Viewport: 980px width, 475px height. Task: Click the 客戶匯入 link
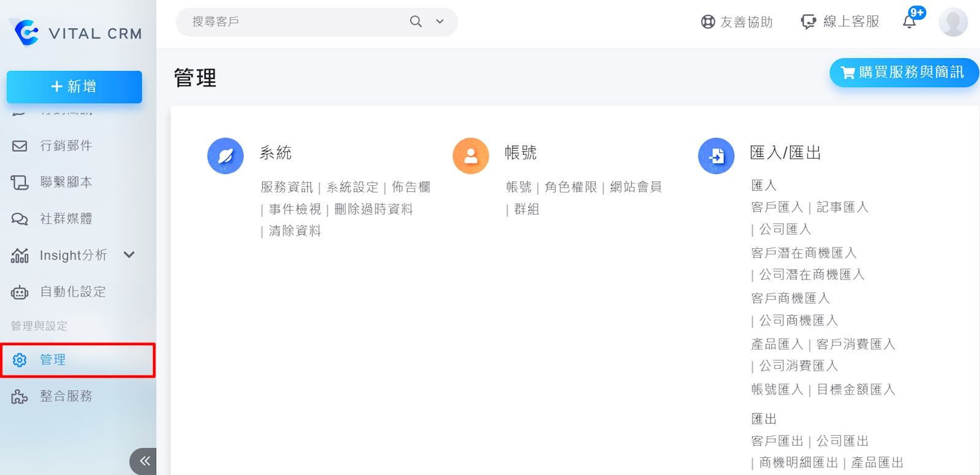coord(777,207)
